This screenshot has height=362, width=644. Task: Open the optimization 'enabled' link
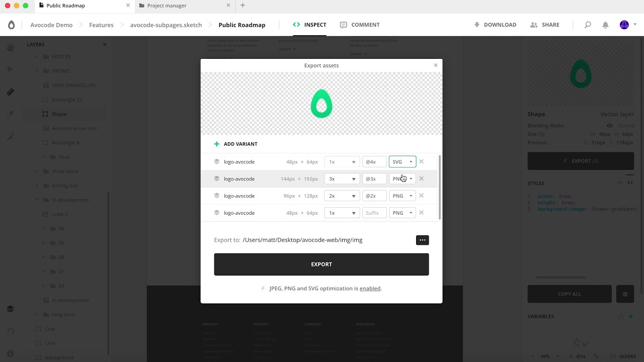[x=370, y=289]
